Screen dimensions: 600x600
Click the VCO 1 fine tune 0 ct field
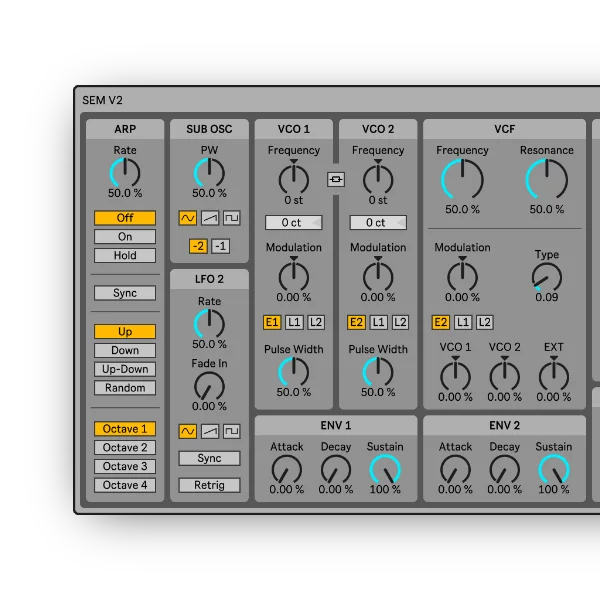[294, 222]
